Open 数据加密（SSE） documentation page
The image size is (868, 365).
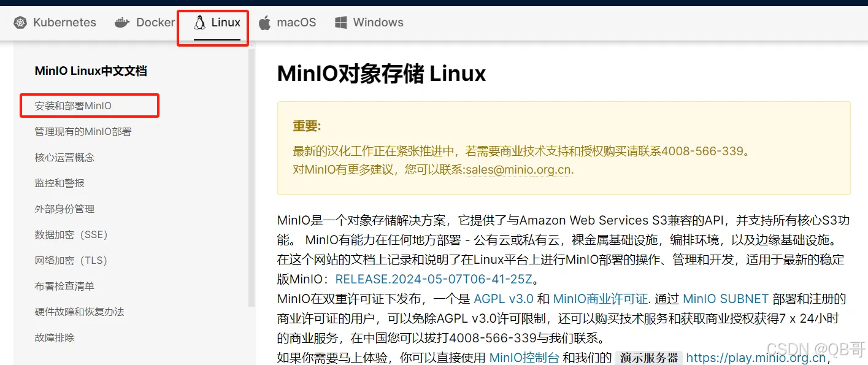71,235
